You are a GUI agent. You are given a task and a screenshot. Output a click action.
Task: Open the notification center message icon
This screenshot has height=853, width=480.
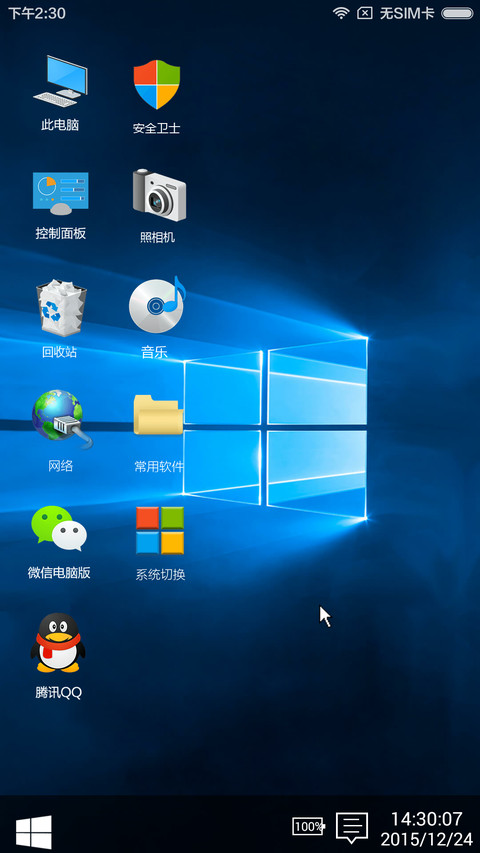coord(352,828)
